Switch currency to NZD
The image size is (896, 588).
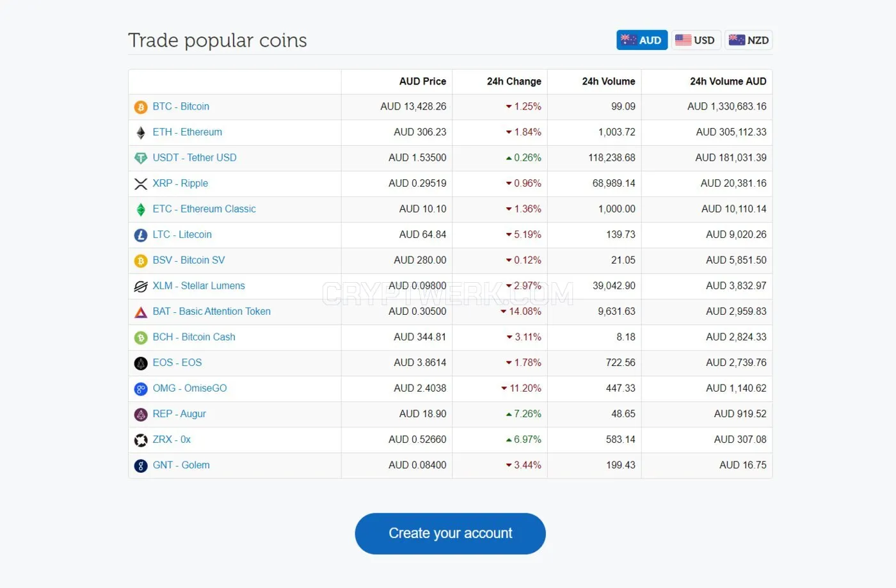[x=749, y=40]
